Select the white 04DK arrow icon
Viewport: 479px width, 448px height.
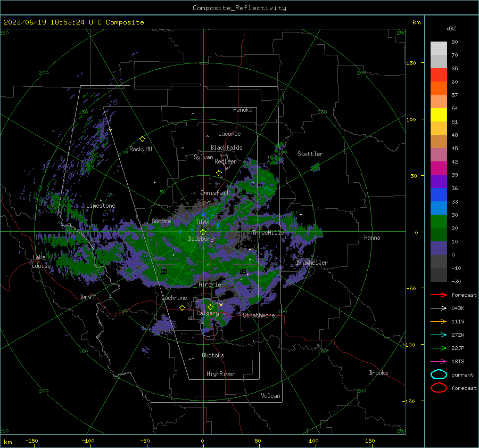point(439,308)
